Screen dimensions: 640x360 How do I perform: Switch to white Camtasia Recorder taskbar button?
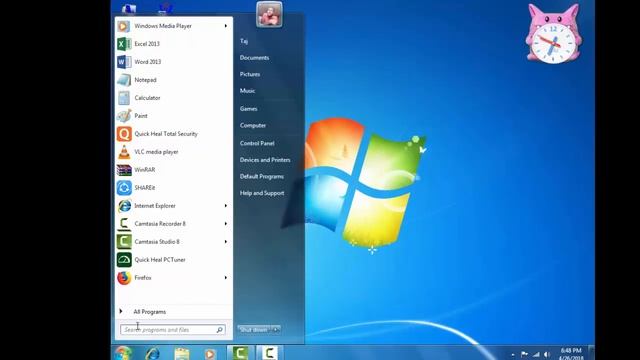tap(269, 353)
